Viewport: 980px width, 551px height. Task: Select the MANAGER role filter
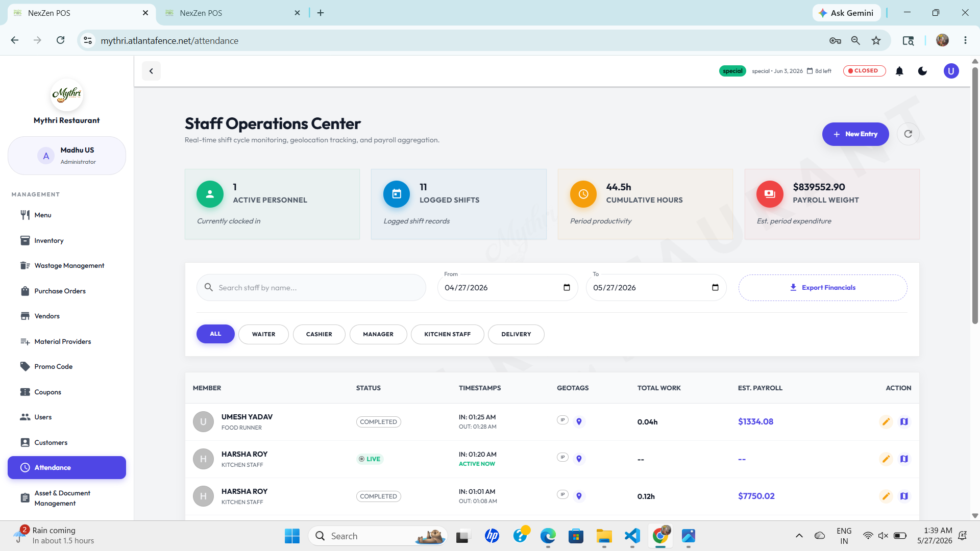coord(378,334)
